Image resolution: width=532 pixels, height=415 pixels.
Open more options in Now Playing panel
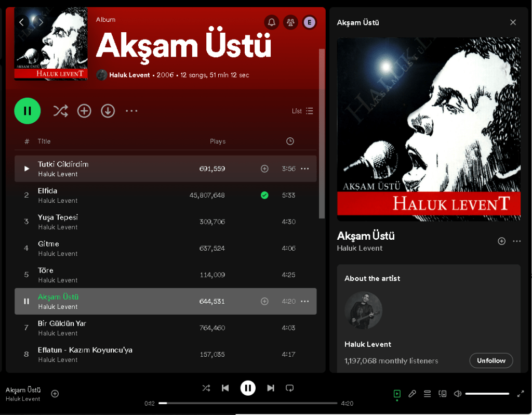517,241
